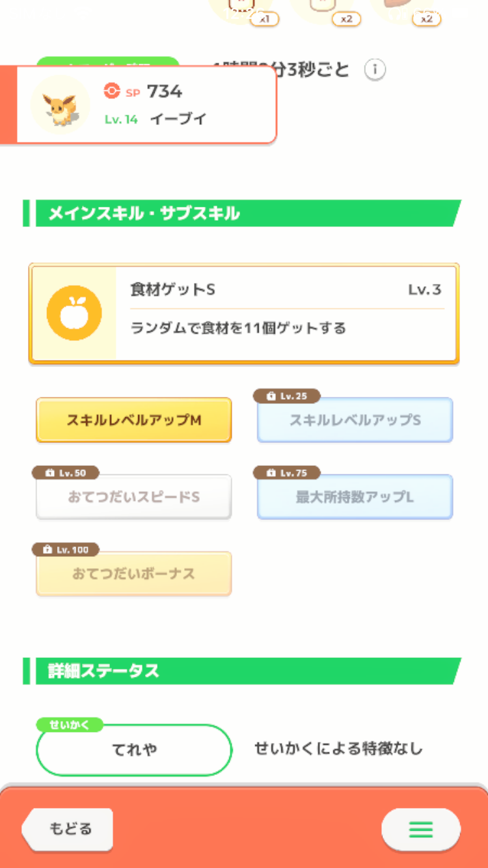This screenshot has width=488, height=868.
Task: Tap the Lv. 100 lock badge
Action: coord(66,550)
